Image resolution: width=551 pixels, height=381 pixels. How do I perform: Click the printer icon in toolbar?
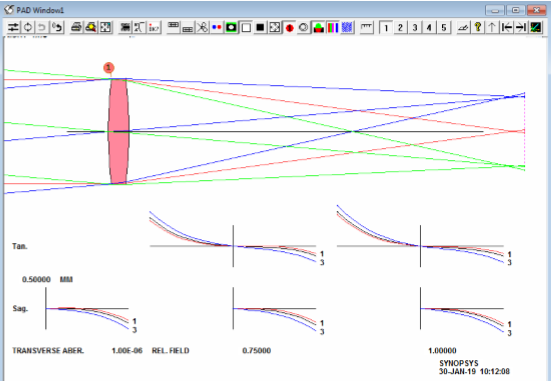point(76,27)
